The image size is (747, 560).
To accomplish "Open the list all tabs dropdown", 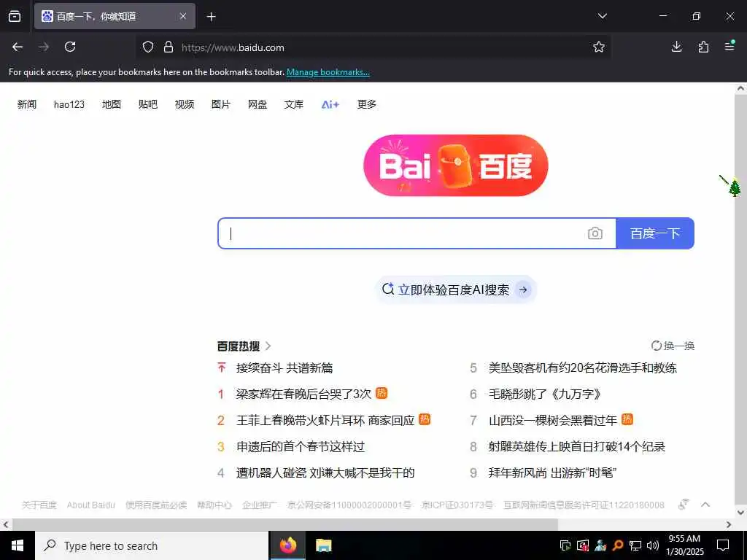I will [602, 16].
